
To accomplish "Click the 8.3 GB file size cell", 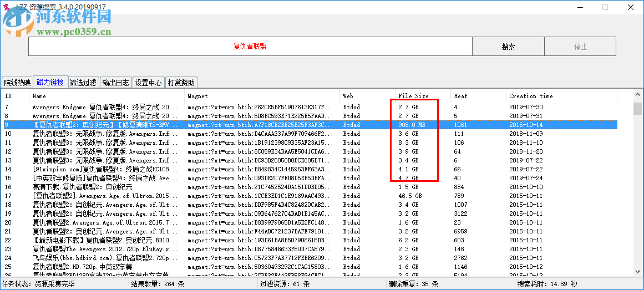I will (408, 143).
